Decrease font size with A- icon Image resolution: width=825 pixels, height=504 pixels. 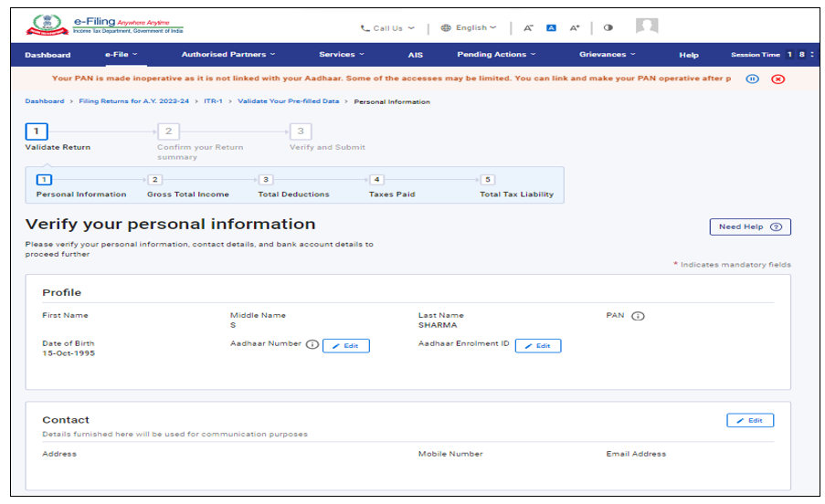(528, 28)
